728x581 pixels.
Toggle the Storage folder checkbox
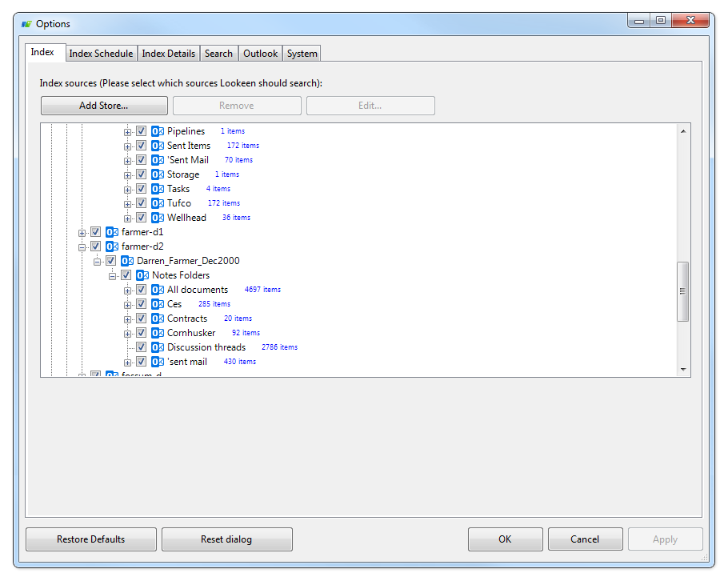[x=142, y=174]
